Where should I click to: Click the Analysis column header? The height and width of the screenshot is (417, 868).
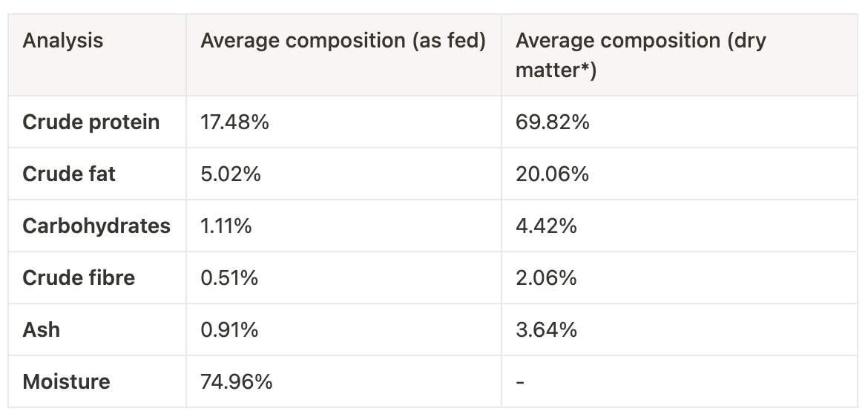pos(63,41)
